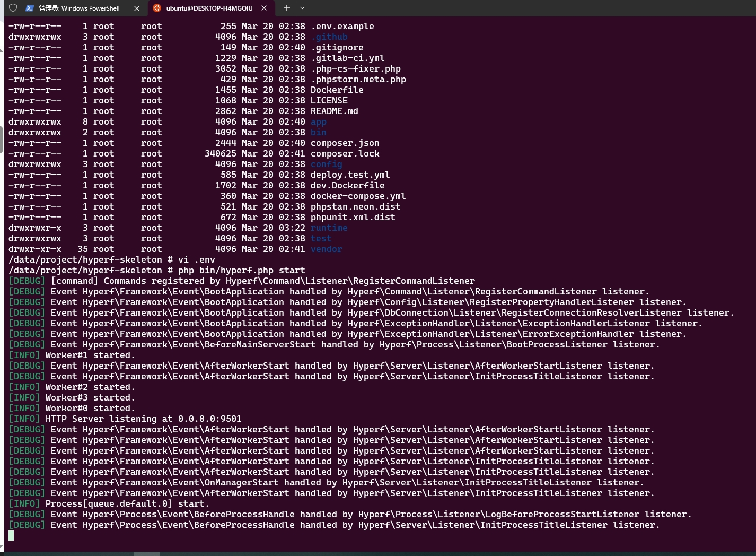This screenshot has width=756, height=556.
Task: Click the blue vendor directory name
Action: click(x=327, y=249)
